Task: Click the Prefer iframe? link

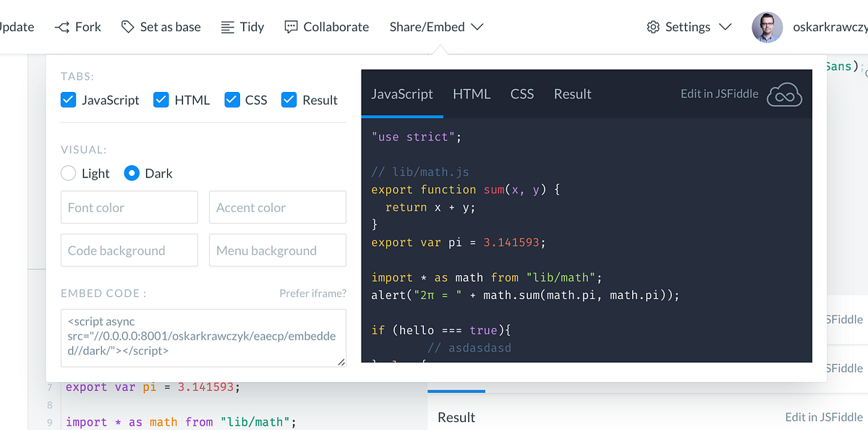Action: (x=312, y=293)
